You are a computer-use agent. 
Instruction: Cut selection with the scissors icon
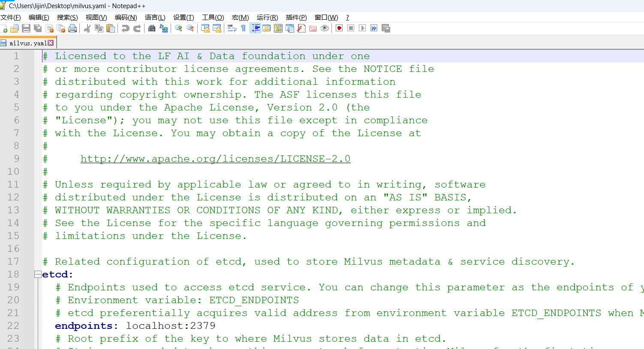(87, 28)
